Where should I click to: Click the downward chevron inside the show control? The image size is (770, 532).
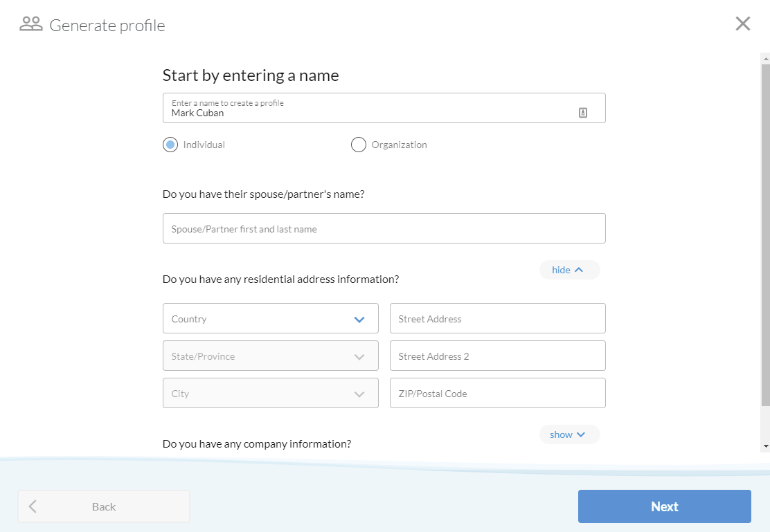581,434
